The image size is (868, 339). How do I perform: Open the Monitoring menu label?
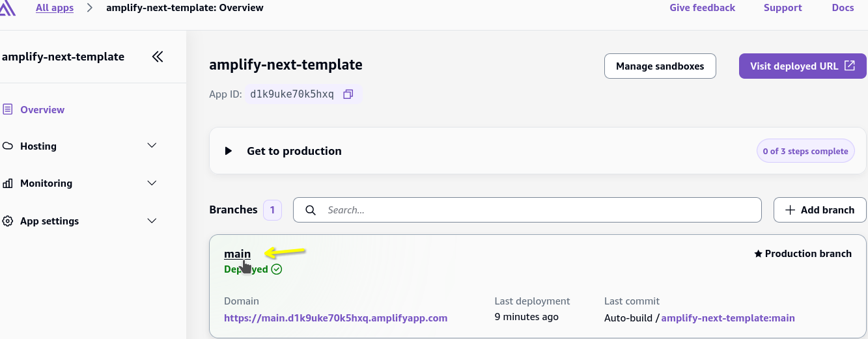pos(46,183)
